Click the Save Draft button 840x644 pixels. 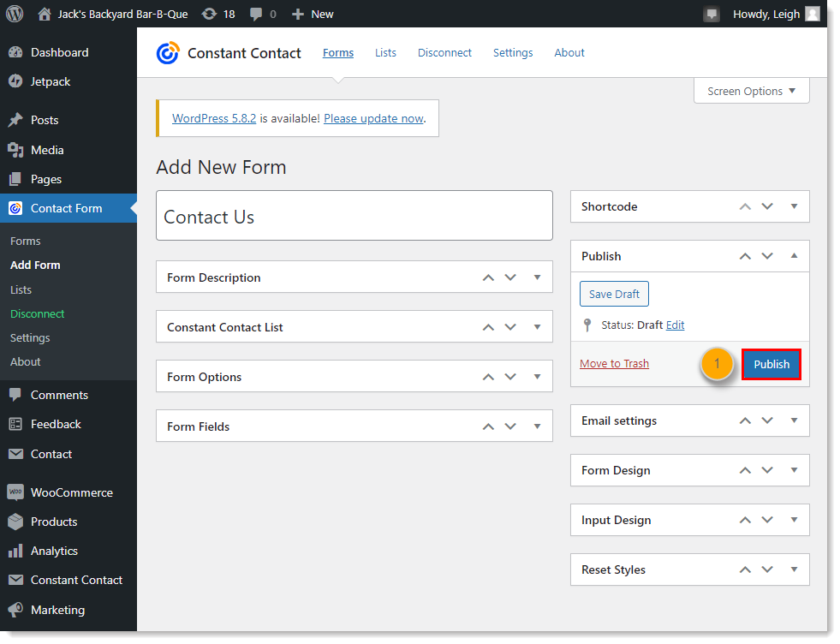614,294
